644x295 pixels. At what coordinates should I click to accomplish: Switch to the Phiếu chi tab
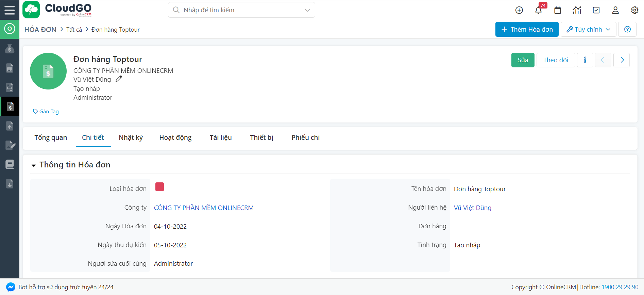click(305, 137)
